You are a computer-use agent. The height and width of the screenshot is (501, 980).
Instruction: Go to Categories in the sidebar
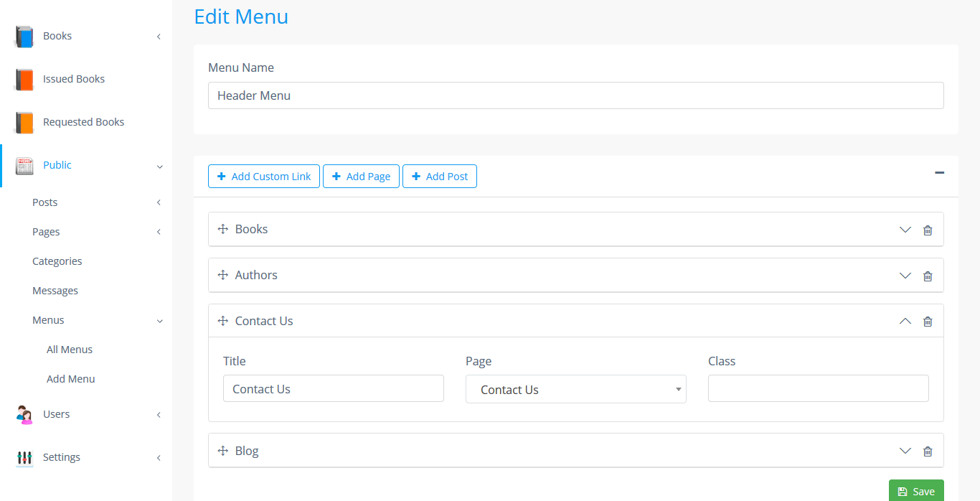click(x=57, y=261)
